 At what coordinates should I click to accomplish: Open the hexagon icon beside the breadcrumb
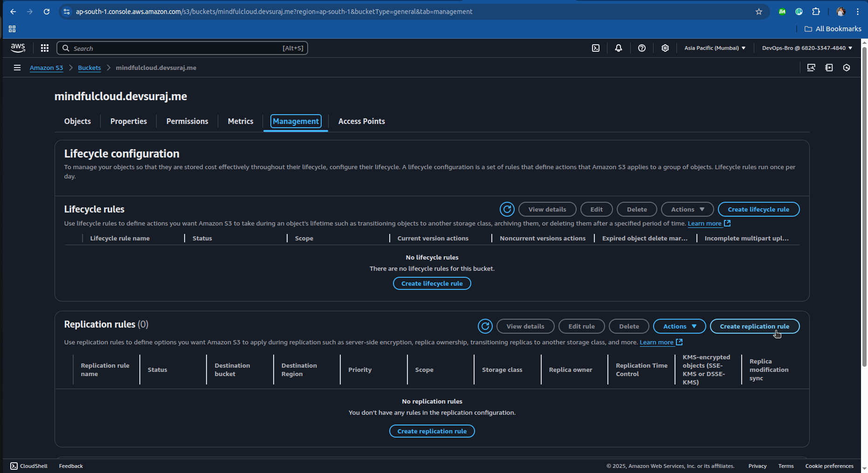pyautogui.click(x=847, y=68)
